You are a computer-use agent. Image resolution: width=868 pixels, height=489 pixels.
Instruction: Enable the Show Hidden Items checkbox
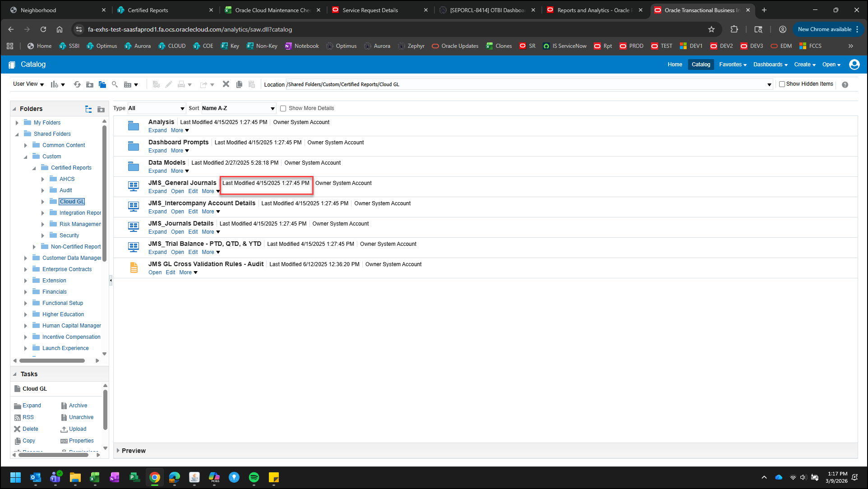(782, 84)
